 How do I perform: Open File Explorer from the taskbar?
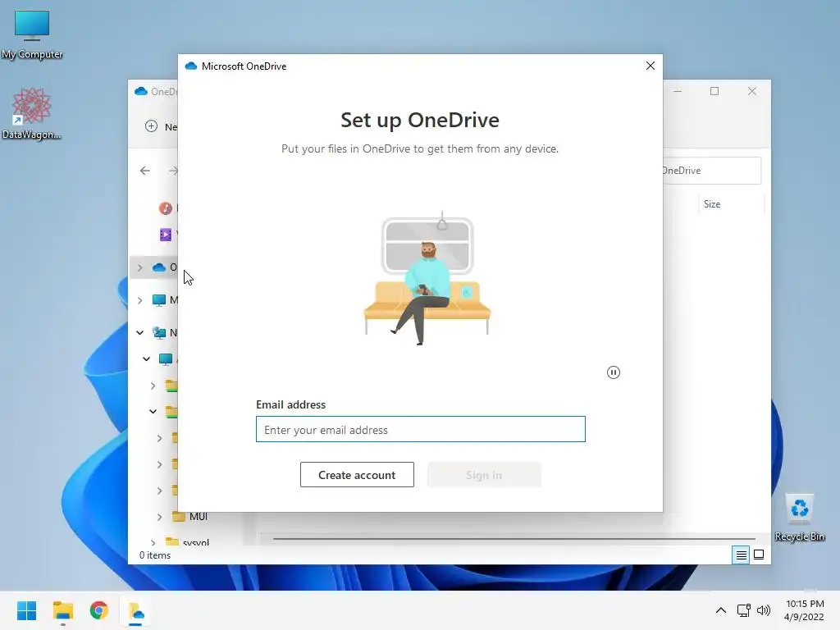tap(62, 610)
